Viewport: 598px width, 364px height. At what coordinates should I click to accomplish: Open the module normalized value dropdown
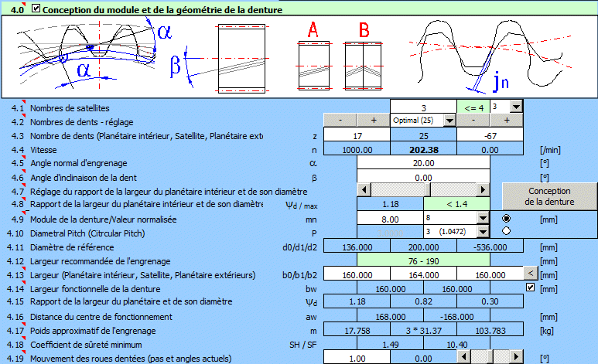pos(484,218)
